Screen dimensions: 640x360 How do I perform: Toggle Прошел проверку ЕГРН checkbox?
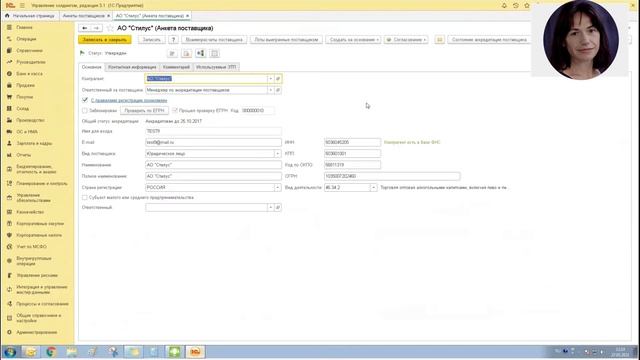[175, 111]
